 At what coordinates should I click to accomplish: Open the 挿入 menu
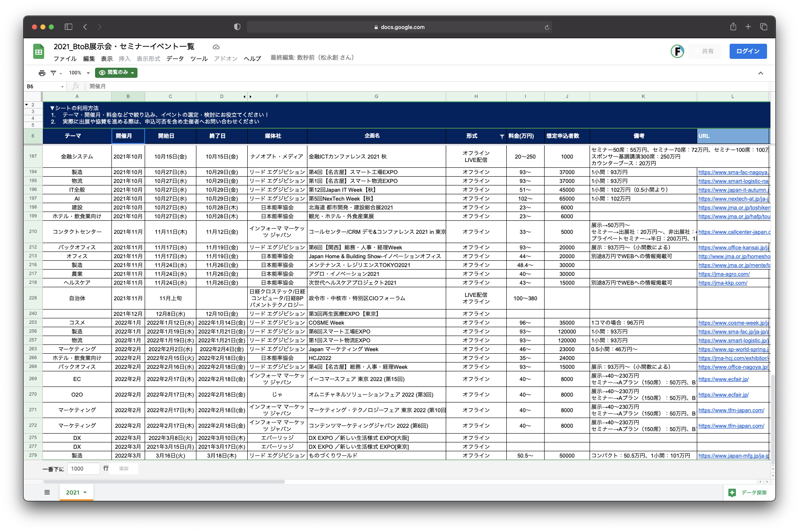pyautogui.click(x=124, y=58)
